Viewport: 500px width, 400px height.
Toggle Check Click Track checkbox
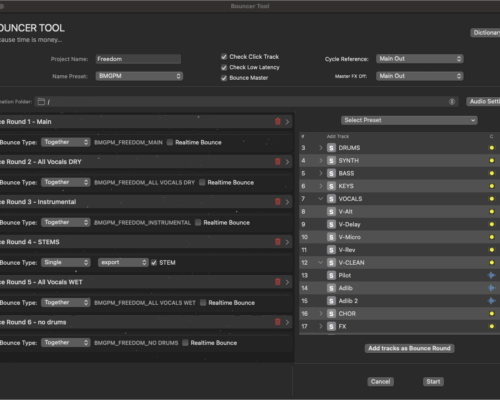224,57
